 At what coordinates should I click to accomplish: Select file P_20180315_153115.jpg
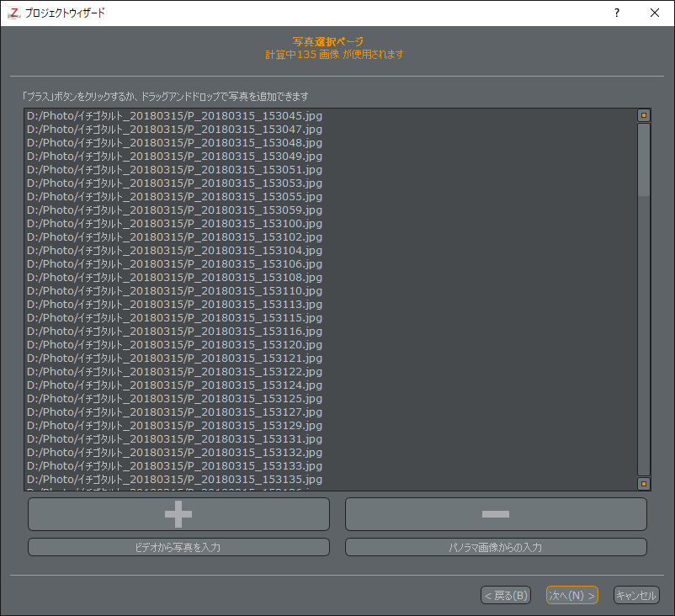(331, 318)
